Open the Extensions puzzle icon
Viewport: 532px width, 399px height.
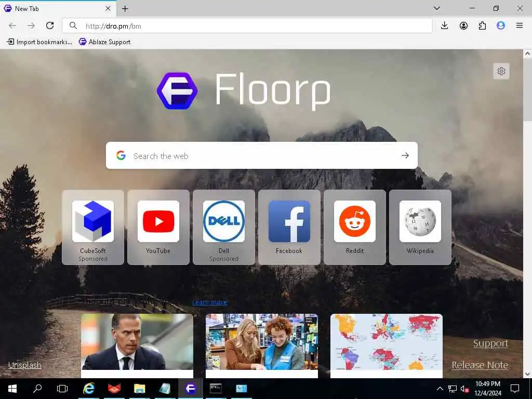[482, 25]
